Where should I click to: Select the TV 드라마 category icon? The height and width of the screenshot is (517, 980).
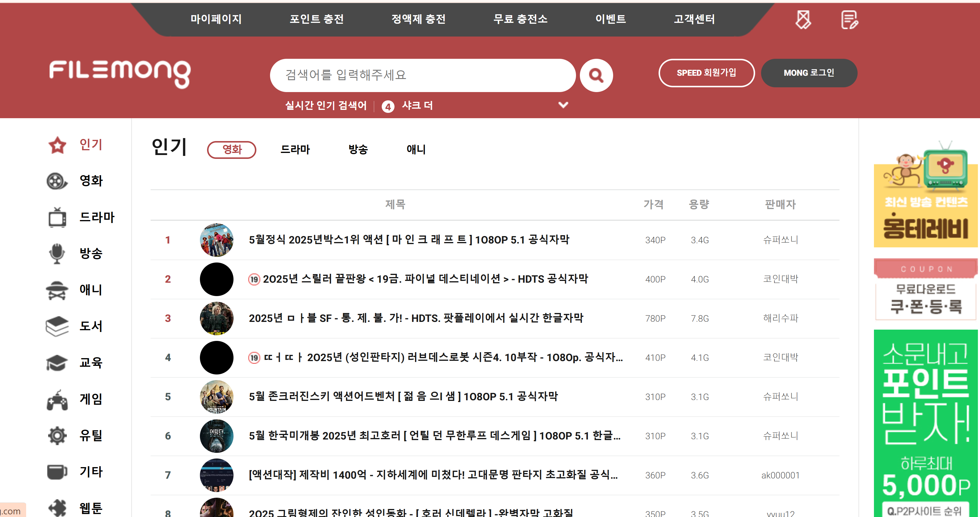(57, 218)
